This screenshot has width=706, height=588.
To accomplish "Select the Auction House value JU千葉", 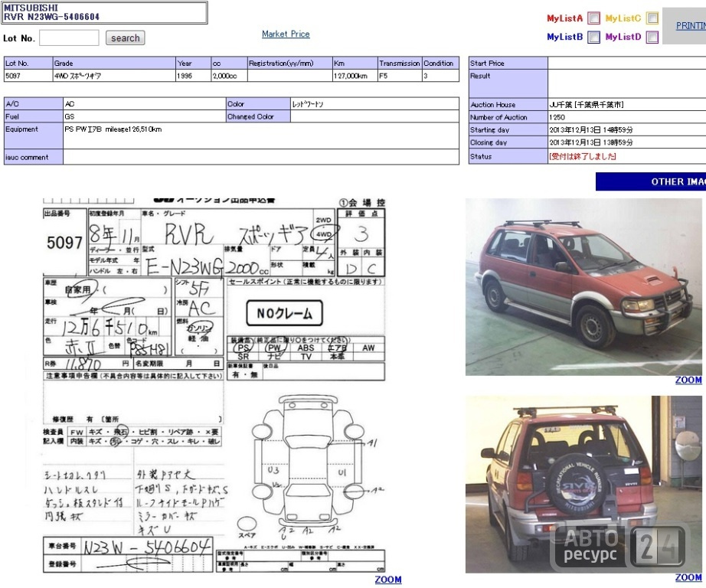I will pos(587,104).
